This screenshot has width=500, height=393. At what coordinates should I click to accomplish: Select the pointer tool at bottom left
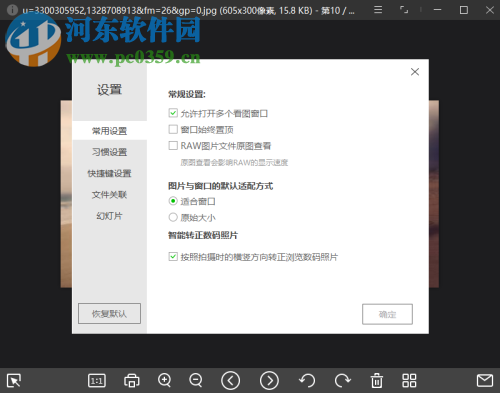pos(14,380)
